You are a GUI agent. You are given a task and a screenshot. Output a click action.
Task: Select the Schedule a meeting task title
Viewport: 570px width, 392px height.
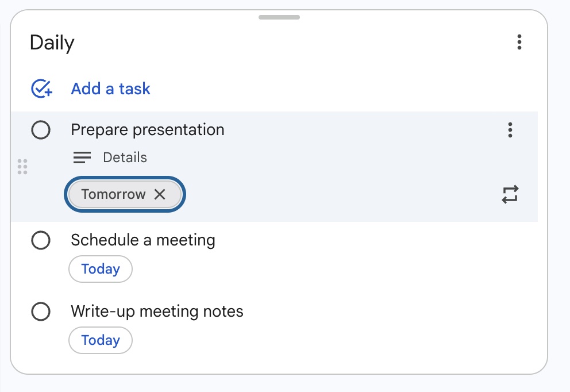pyautogui.click(x=142, y=240)
